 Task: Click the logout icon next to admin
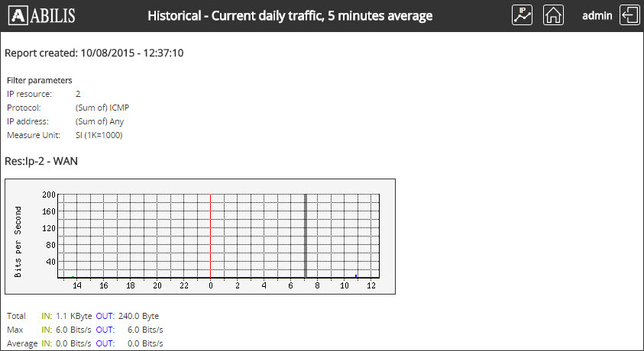coord(629,15)
